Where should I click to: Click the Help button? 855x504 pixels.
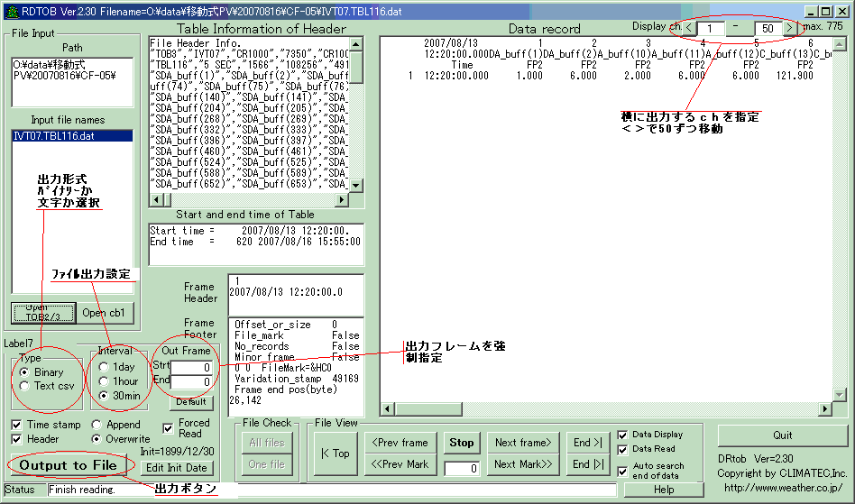tap(664, 490)
